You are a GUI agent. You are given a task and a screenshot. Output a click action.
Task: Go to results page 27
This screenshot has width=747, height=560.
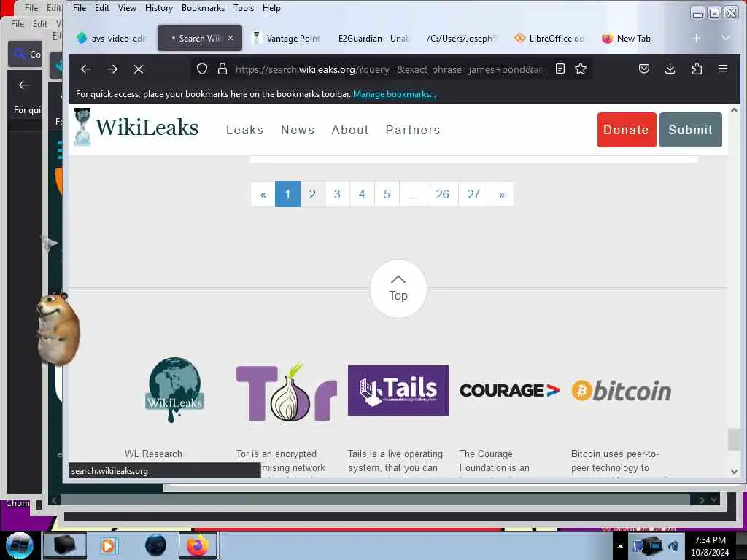pos(473,194)
